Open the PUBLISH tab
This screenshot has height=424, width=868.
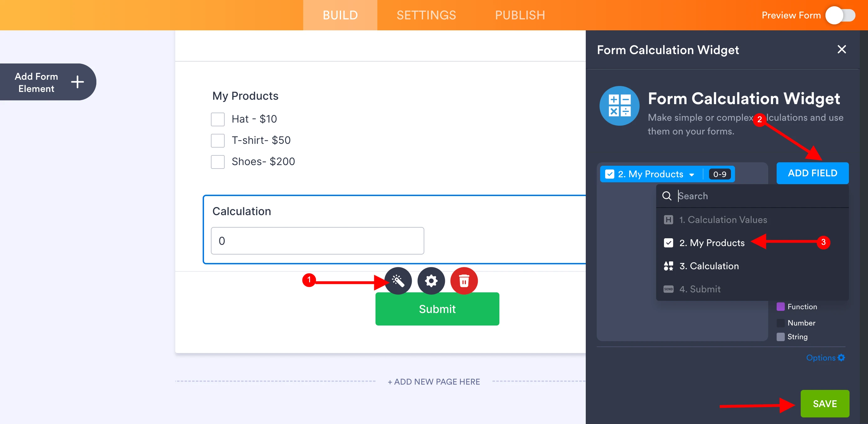pyautogui.click(x=520, y=15)
